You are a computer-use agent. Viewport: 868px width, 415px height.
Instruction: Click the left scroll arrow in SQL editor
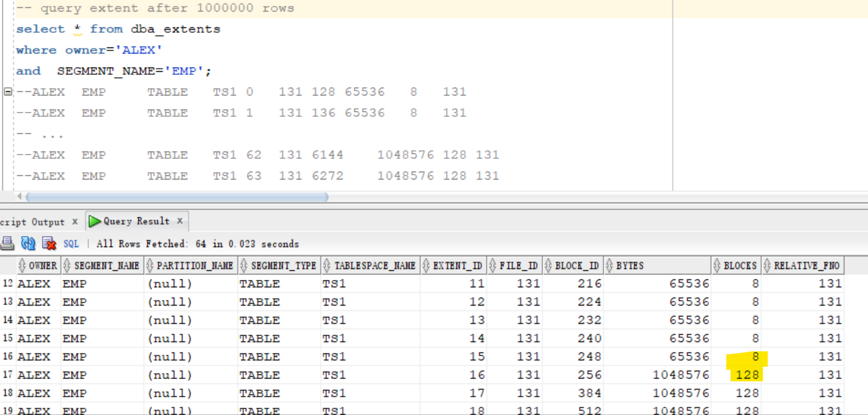[x=19, y=197]
